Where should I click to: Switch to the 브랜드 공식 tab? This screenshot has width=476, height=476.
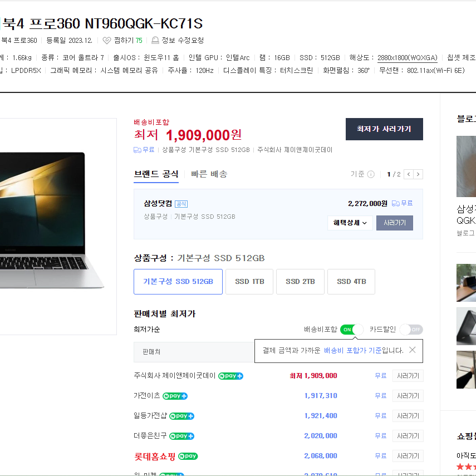pos(156,174)
